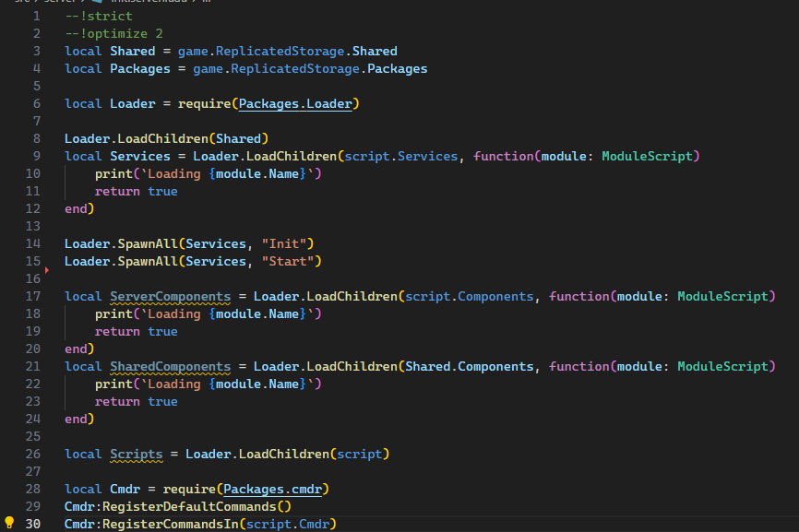Click script.Cmdr argument on line 30
Screen dimensions: 799x532
[x=287, y=524]
